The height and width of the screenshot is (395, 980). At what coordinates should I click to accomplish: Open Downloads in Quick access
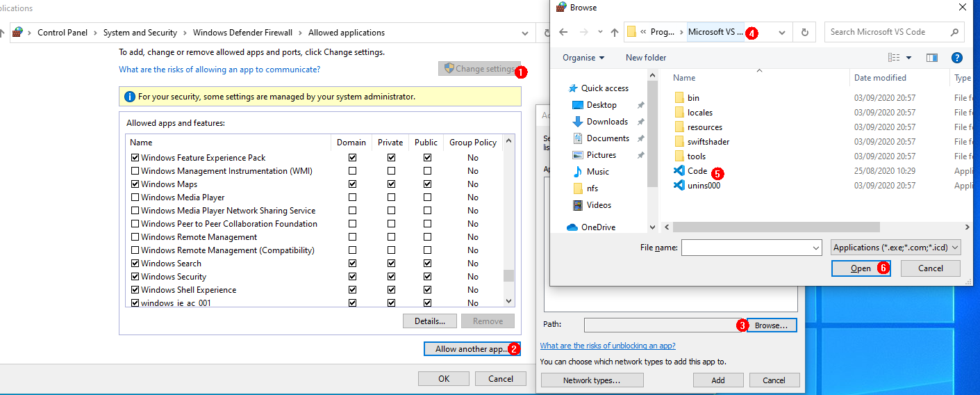(606, 122)
